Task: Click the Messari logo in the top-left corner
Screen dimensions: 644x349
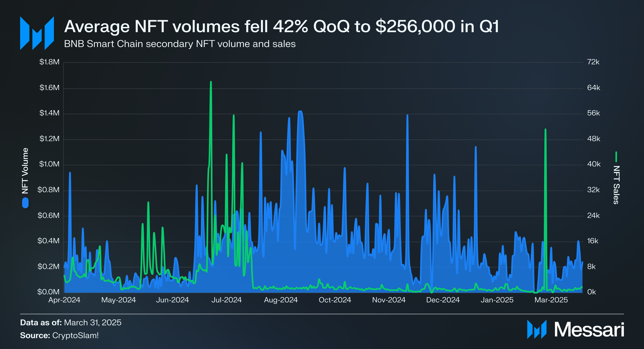Action: (x=37, y=33)
